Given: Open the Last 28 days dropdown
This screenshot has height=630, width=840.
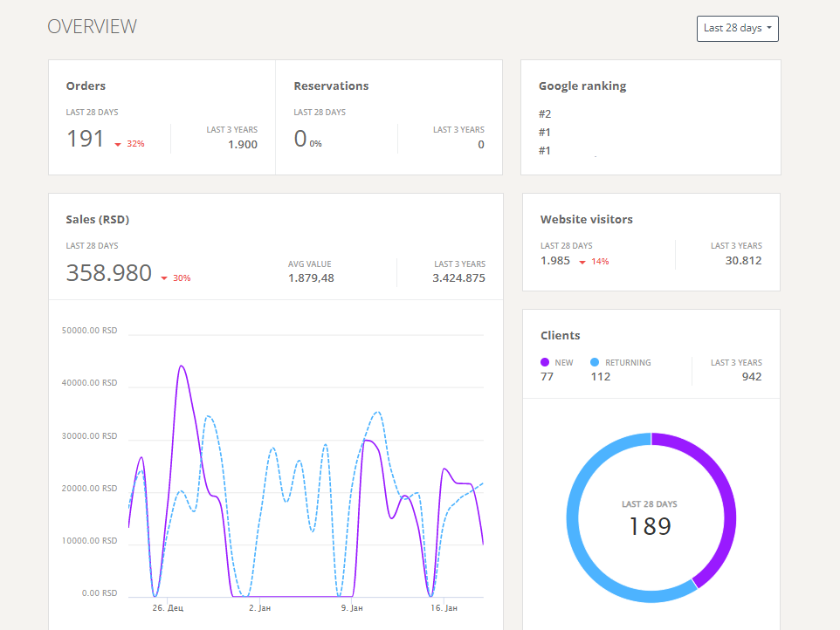Looking at the screenshot, I should pyautogui.click(x=737, y=29).
